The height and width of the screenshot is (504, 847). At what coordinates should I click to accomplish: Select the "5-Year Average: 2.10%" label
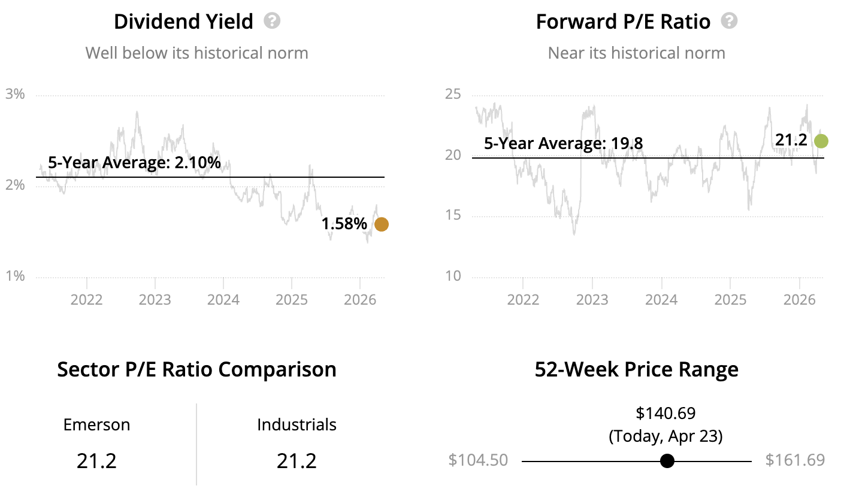(x=134, y=162)
